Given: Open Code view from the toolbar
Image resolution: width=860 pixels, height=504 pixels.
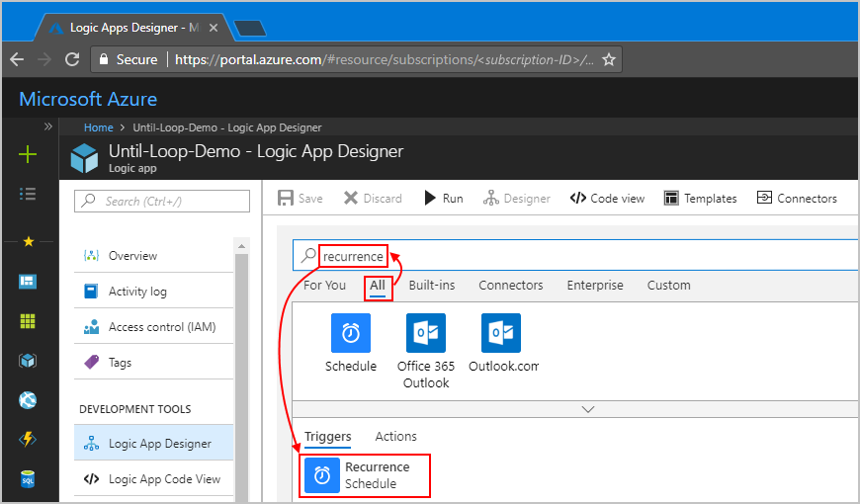Looking at the screenshot, I should tap(607, 199).
